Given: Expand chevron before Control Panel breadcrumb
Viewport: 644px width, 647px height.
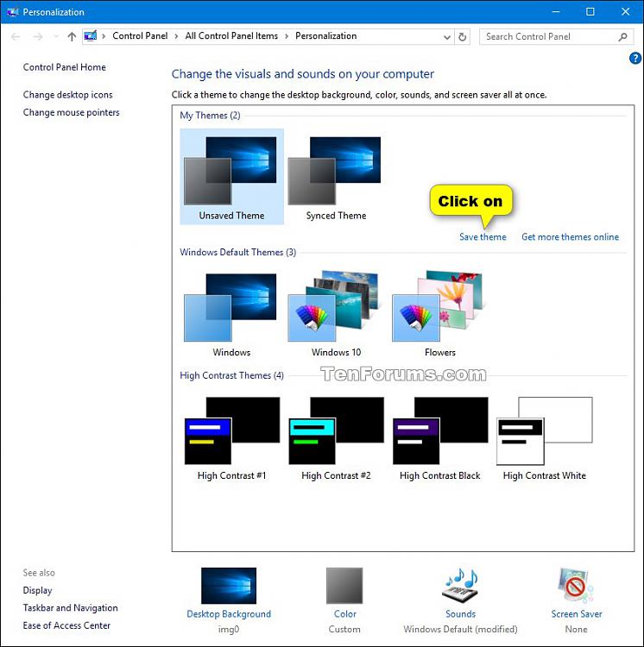Looking at the screenshot, I should click(x=104, y=36).
